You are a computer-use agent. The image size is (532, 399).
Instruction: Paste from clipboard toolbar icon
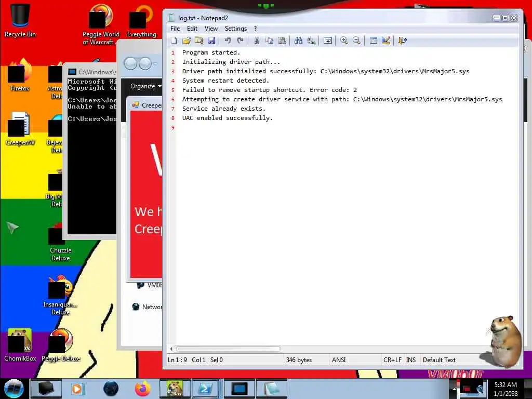coord(282,41)
